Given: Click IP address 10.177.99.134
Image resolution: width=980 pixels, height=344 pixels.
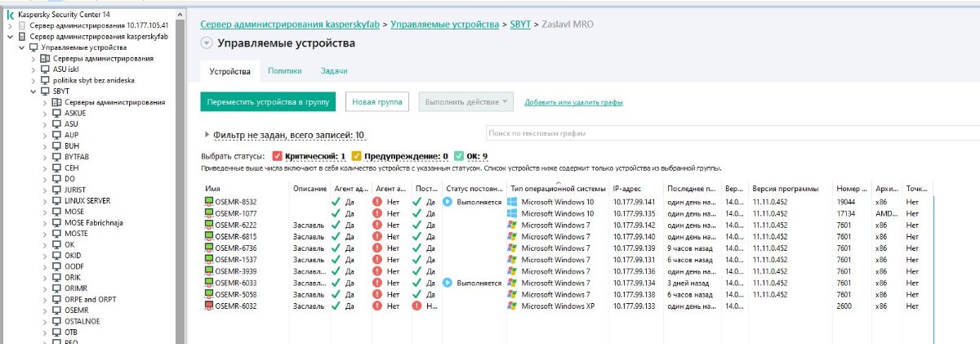Looking at the screenshot, I should pos(634,283).
